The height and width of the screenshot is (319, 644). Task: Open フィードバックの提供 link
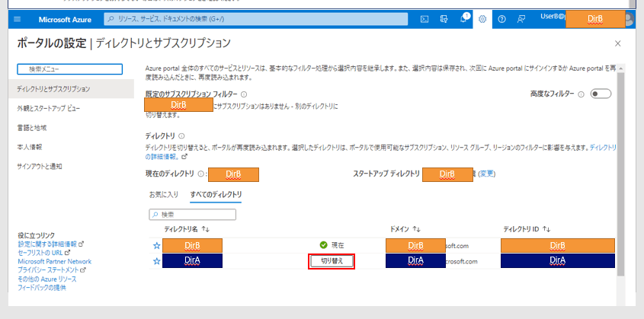(41, 288)
